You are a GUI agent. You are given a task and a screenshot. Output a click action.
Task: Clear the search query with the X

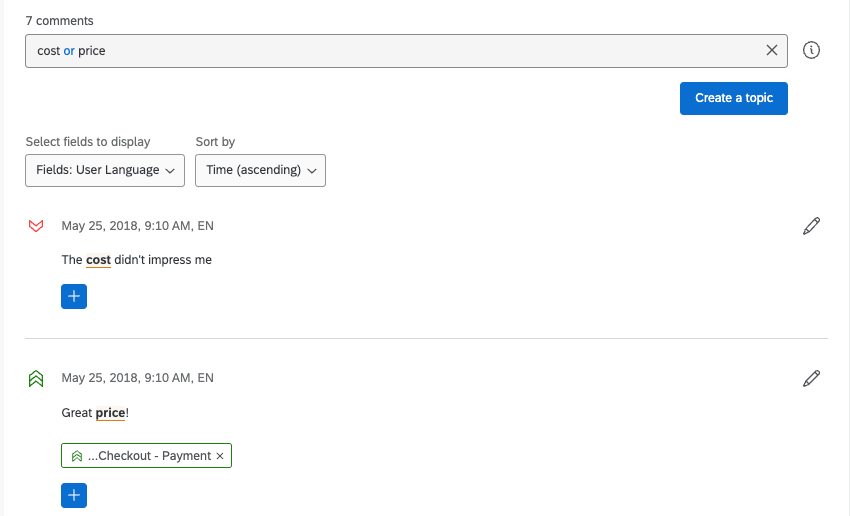pos(772,50)
